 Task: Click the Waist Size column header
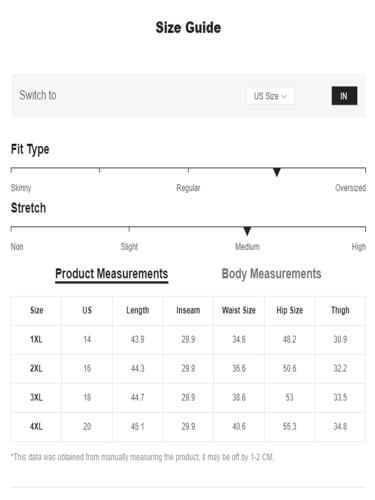tap(239, 310)
